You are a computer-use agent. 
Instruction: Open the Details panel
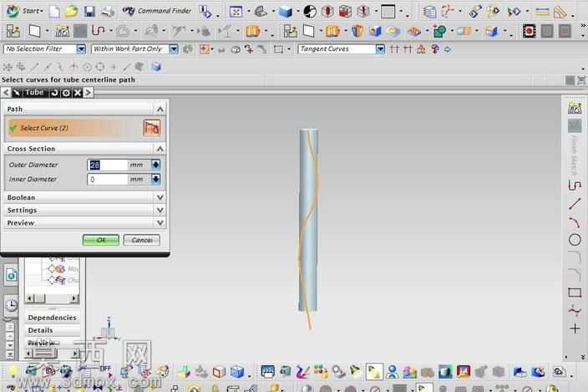(x=52, y=330)
